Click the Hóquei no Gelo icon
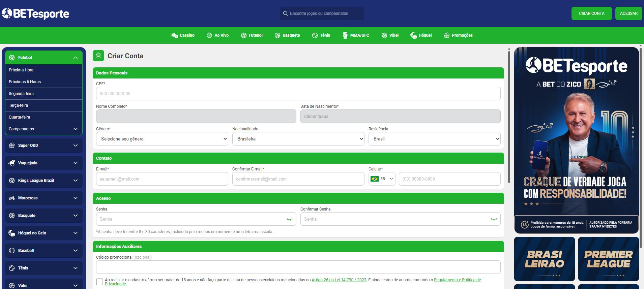The height and width of the screenshot is (289, 644). 12,233
